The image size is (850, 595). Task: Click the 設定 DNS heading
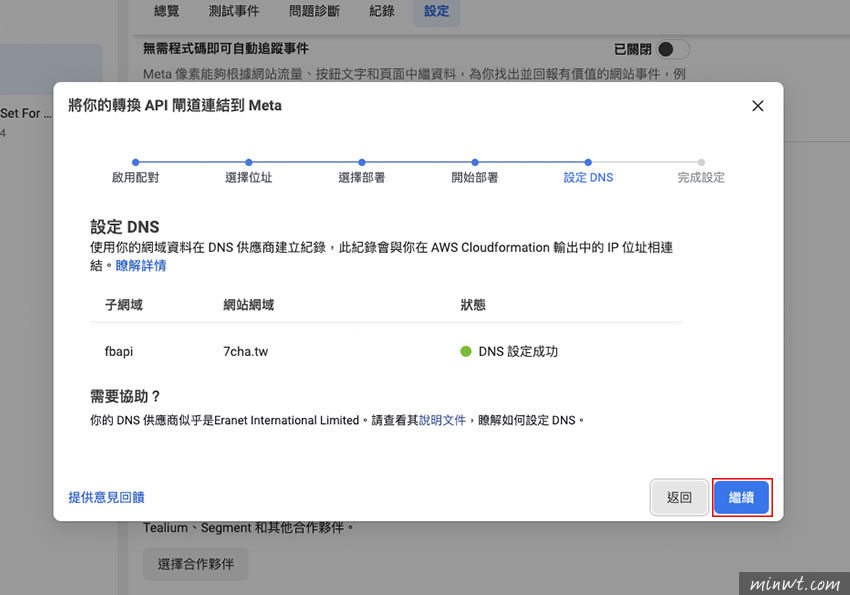tap(125, 227)
